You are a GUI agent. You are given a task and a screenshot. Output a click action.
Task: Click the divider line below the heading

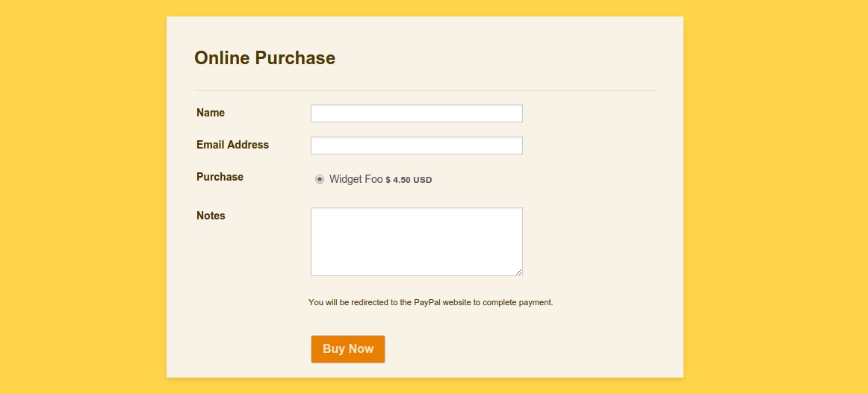pyautogui.click(x=424, y=90)
